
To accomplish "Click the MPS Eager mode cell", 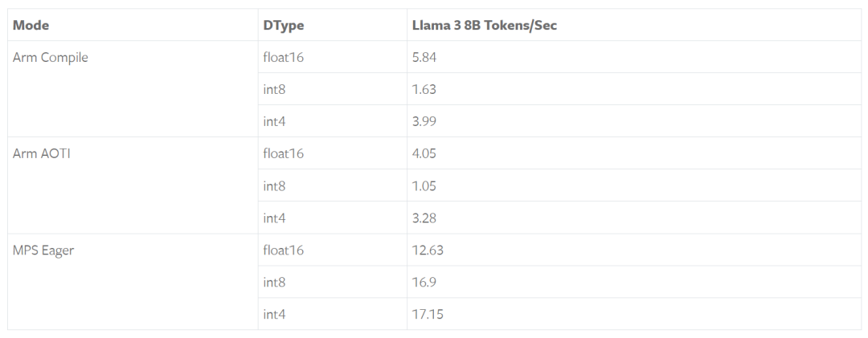I will coord(43,250).
